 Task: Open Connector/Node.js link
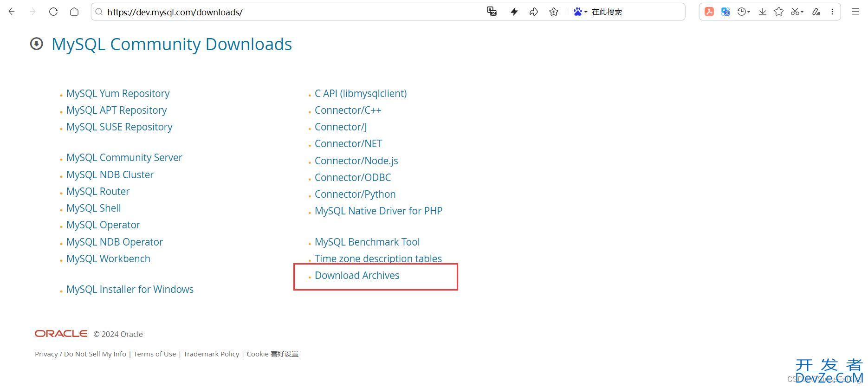click(356, 161)
